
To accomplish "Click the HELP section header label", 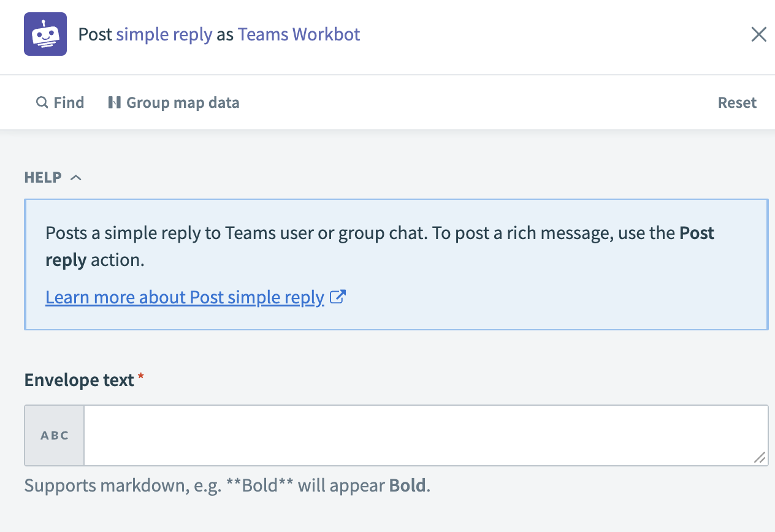I will coord(43,178).
